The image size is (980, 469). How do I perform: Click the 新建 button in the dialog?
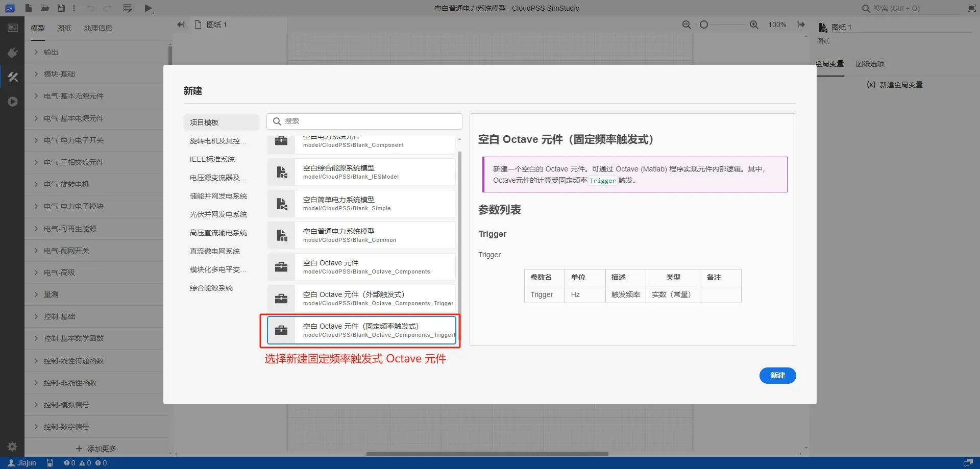point(777,376)
